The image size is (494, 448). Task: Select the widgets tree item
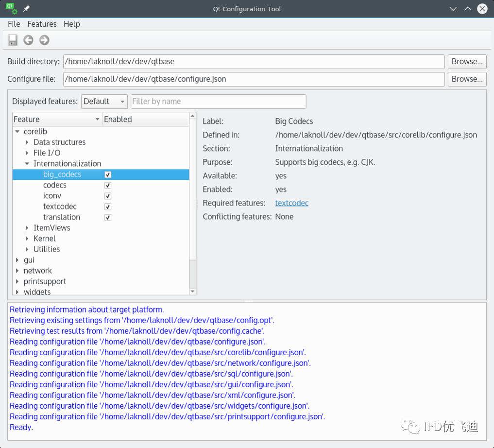(x=37, y=292)
